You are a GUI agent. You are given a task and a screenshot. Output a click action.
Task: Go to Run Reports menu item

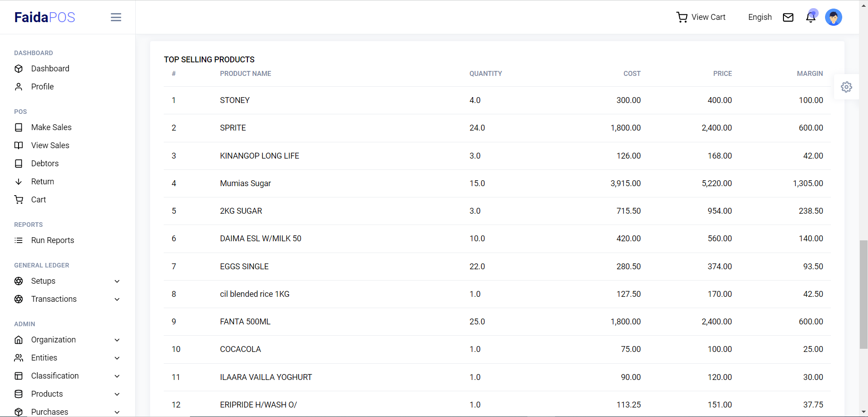[52, 240]
